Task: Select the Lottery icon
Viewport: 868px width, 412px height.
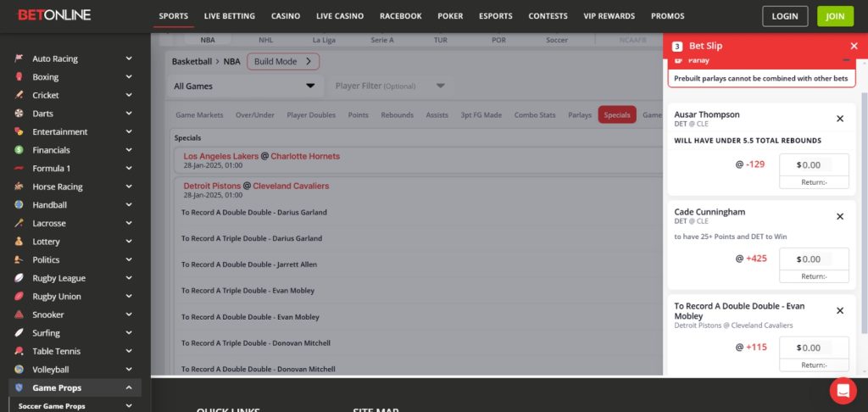Action: click(x=19, y=241)
